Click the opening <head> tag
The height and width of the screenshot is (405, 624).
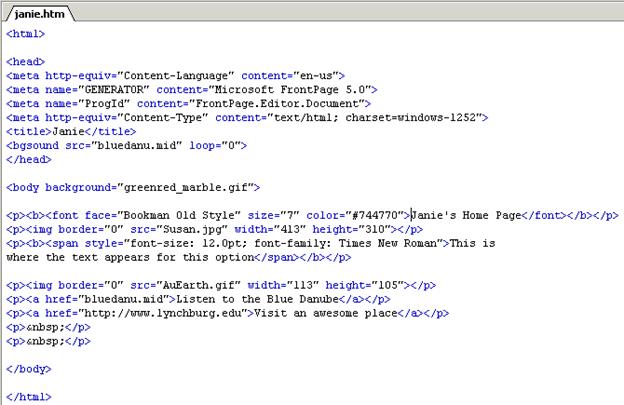coord(25,62)
